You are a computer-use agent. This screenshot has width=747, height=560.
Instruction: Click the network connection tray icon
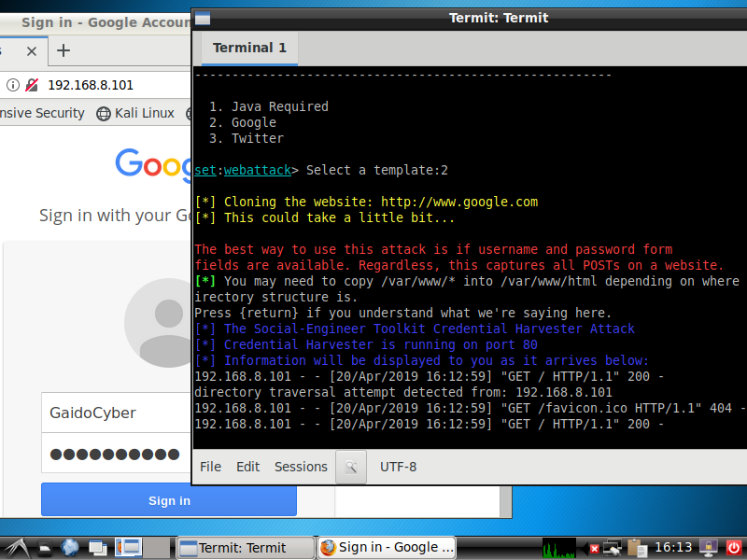(x=613, y=548)
